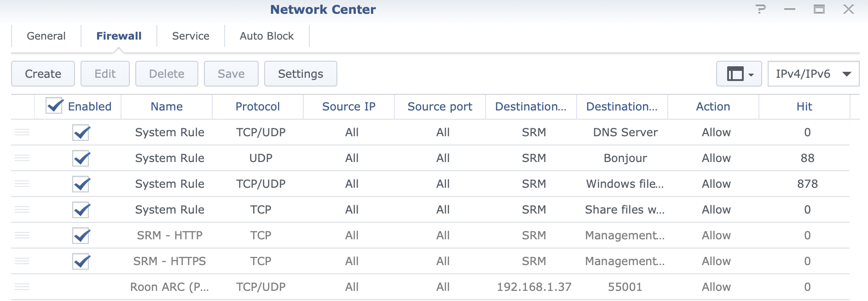Open the Service tab

[x=191, y=36]
